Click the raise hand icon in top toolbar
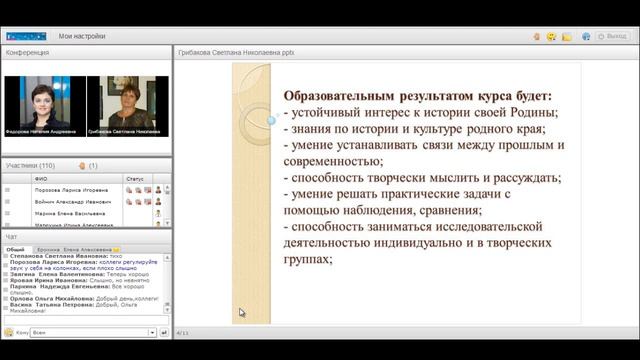 pyautogui.click(x=536, y=37)
